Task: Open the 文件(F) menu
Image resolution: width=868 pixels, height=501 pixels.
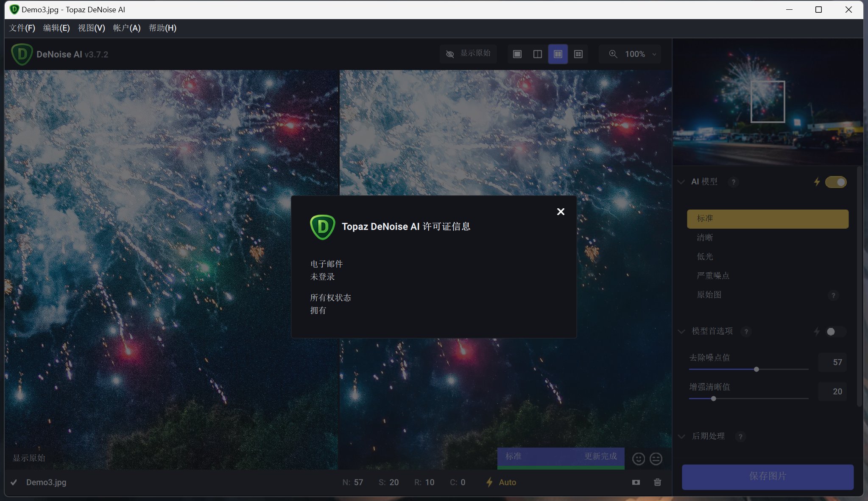Action: pyautogui.click(x=22, y=28)
